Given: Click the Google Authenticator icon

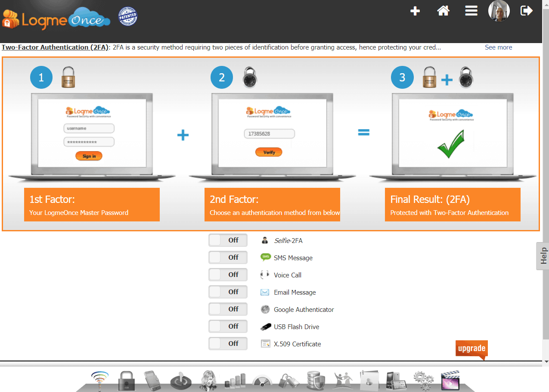Looking at the screenshot, I should coord(265,309).
